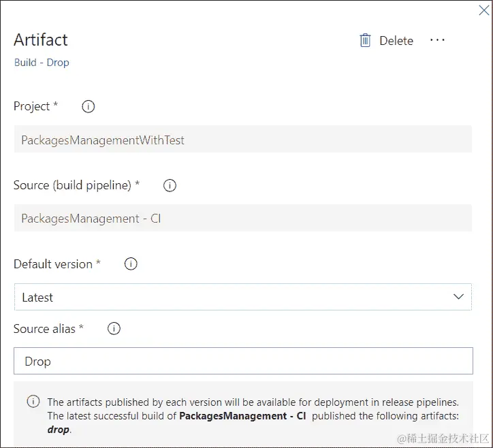
Task: Click the Source (build pipeline) info icon
Action: point(170,185)
